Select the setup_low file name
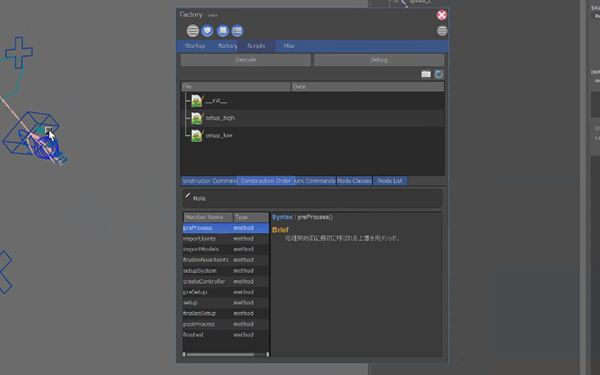 [x=219, y=135]
